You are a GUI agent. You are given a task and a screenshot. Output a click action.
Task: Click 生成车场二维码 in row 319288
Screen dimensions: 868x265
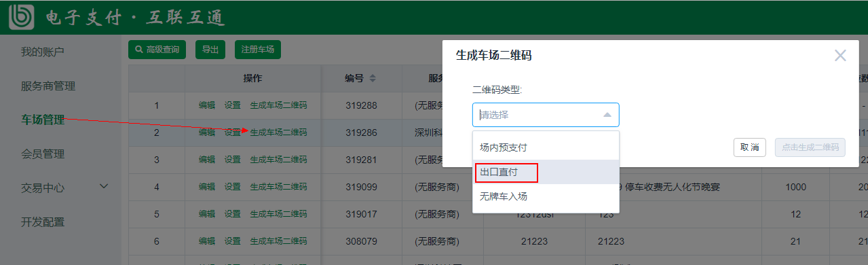click(278, 105)
